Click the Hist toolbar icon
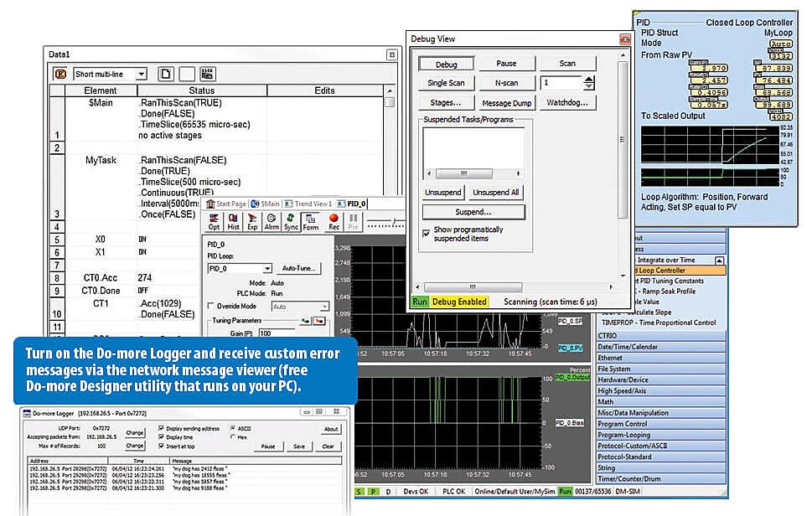 (x=233, y=222)
